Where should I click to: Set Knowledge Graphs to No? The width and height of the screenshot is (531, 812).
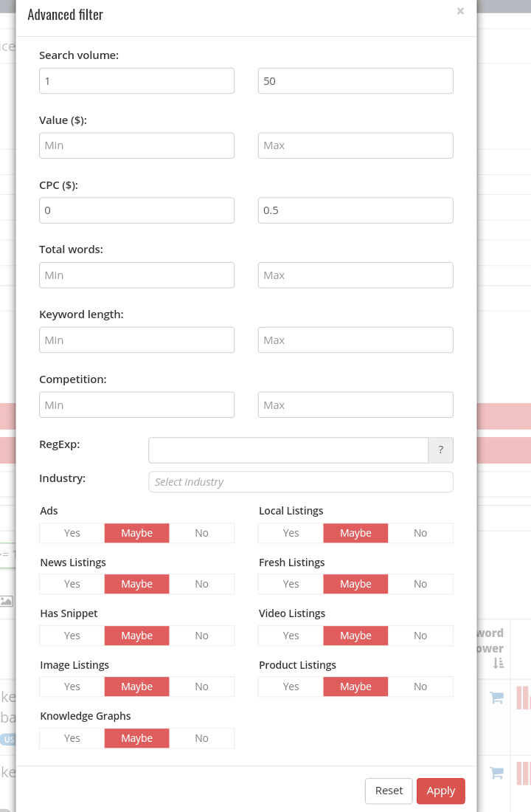click(x=201, y=738)
